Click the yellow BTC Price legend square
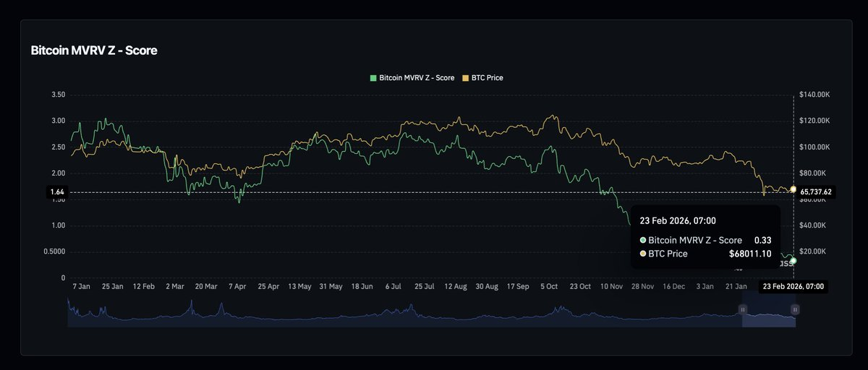 click(466, 77)
